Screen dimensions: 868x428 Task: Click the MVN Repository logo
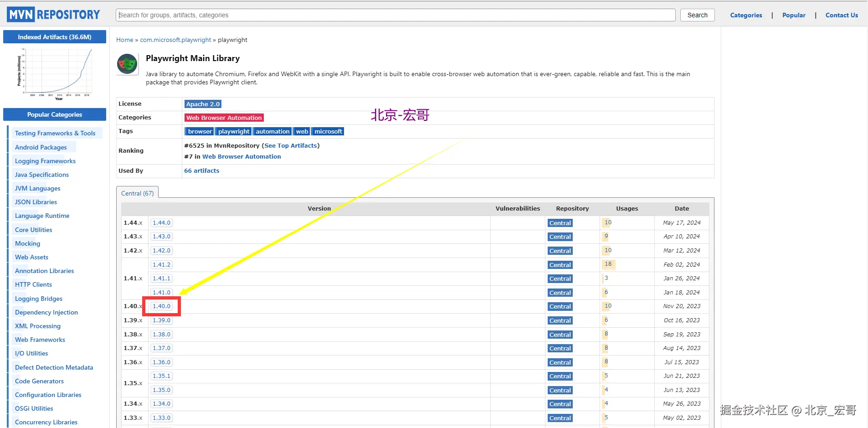[53, 15]
